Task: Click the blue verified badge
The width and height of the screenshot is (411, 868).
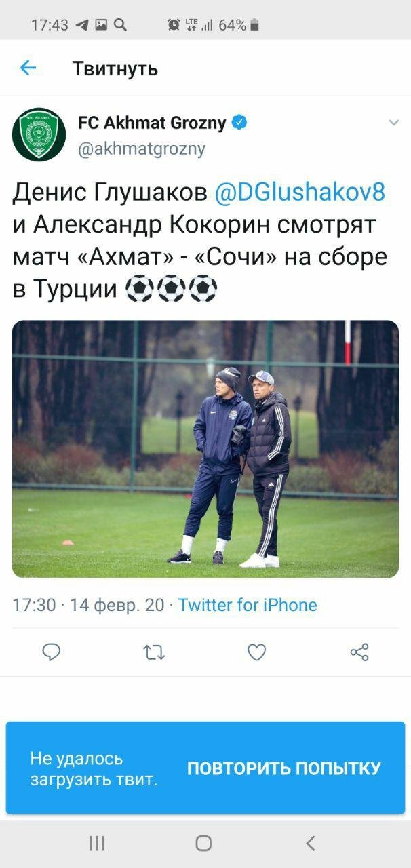Action: pos(239,123)
